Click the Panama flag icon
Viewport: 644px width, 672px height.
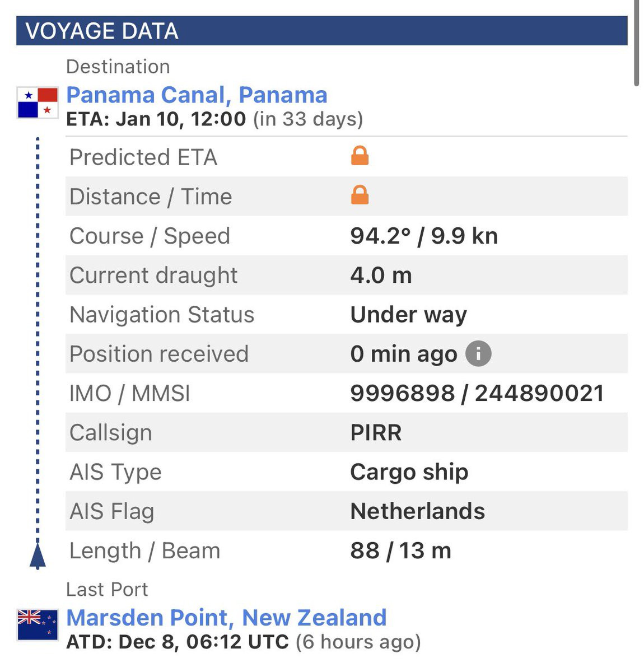(x=38, y=102)
